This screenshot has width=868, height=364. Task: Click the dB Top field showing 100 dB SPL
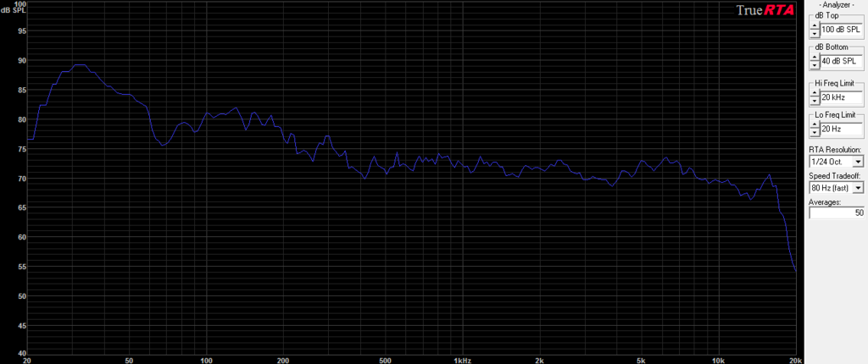(840, 30)
